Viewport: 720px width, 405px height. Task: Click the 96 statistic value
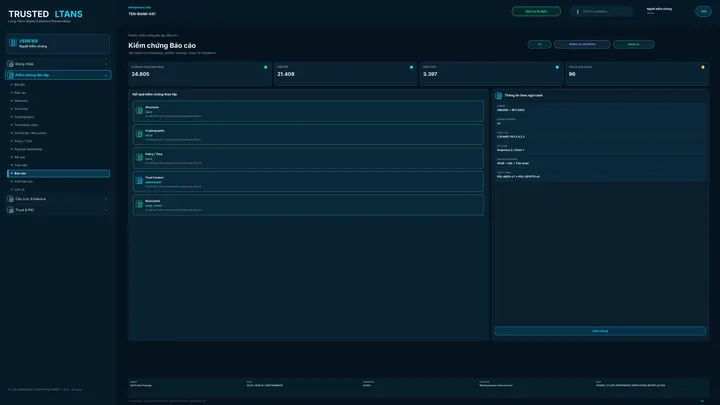point(572,74)
